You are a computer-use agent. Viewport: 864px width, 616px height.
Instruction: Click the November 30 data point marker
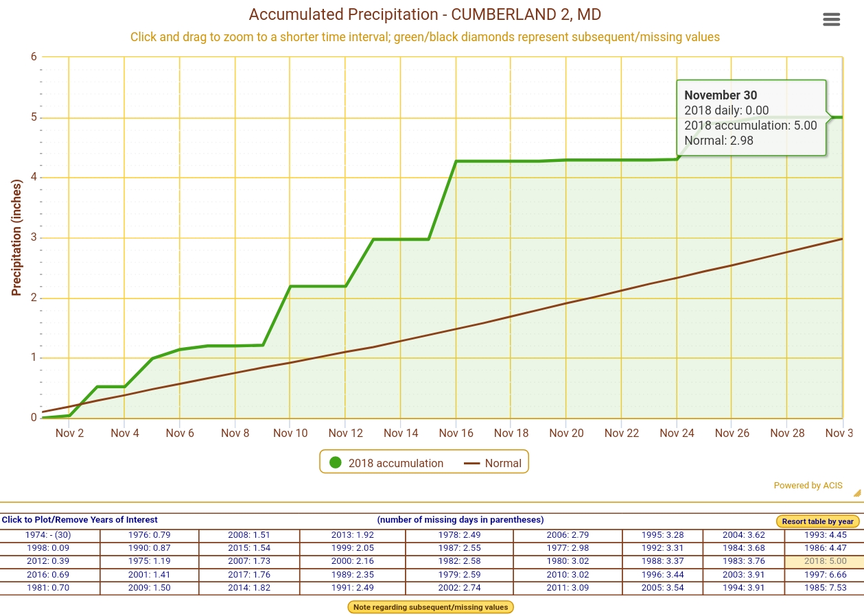pos(841,117)
